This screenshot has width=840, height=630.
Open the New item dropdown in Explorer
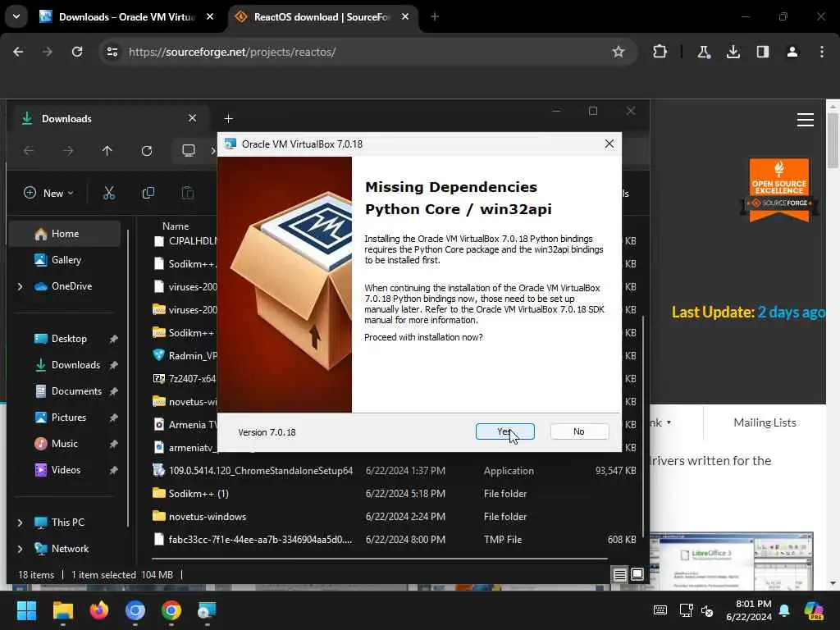point(48,194)
